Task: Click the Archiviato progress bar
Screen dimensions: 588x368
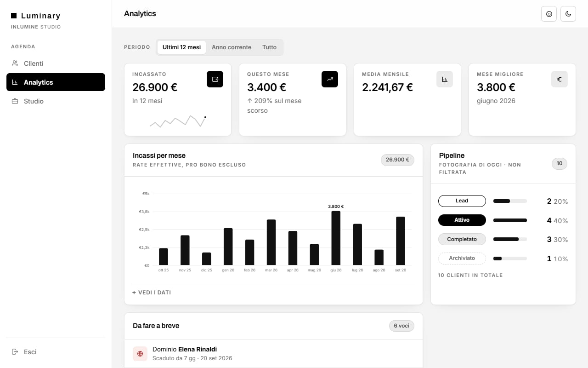Action: 510,259
